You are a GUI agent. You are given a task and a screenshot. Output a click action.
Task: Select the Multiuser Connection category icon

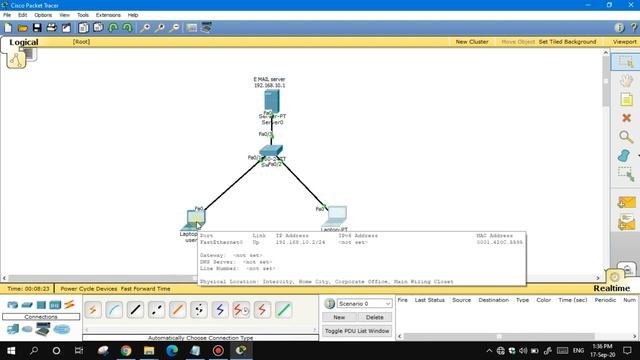(62, 329)
